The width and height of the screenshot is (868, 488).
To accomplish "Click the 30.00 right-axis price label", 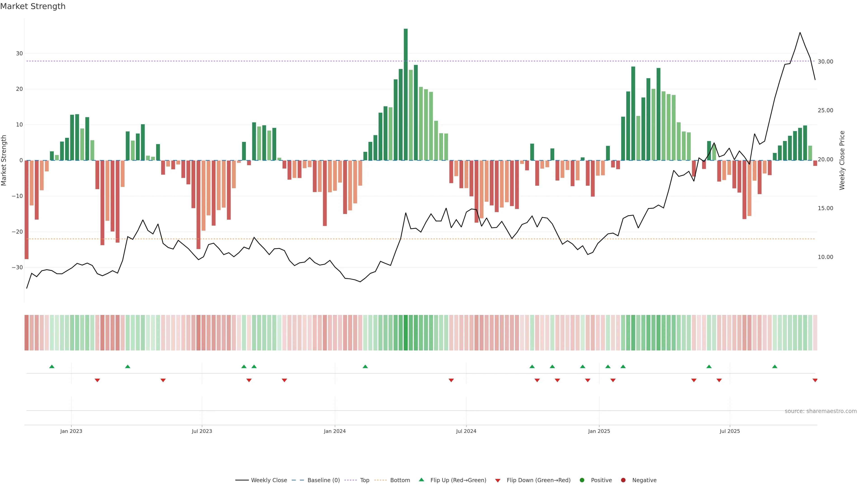I will point(825,62).
